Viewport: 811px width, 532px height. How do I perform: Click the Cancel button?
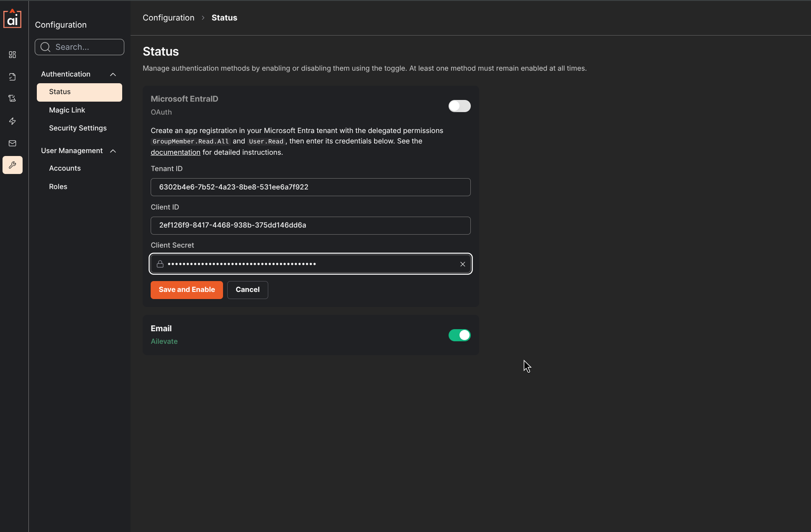coord(248,290)
